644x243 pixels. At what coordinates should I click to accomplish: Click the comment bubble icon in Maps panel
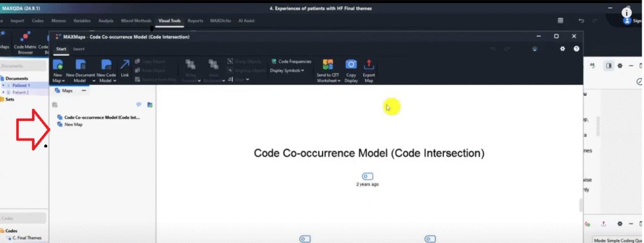[139, 105]
